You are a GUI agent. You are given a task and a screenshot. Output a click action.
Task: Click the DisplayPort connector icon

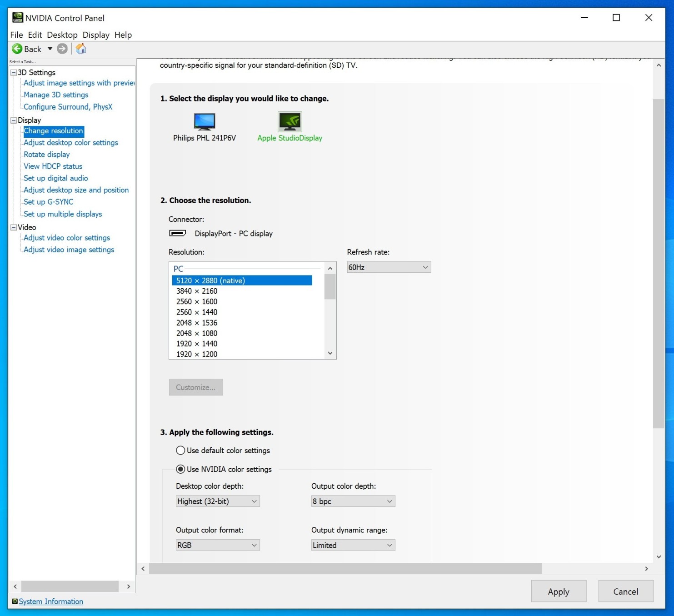[x=178, y=233]
